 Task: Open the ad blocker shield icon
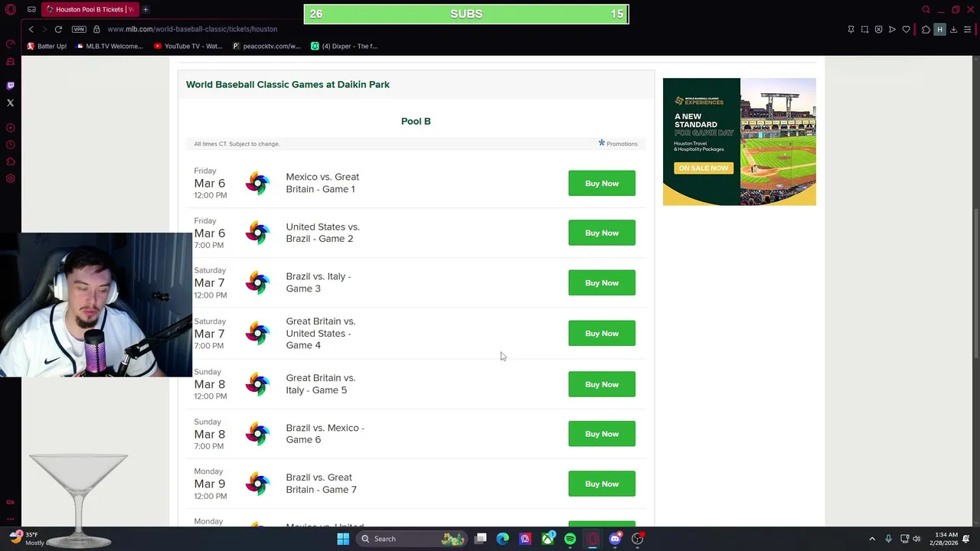click(878, 29)
